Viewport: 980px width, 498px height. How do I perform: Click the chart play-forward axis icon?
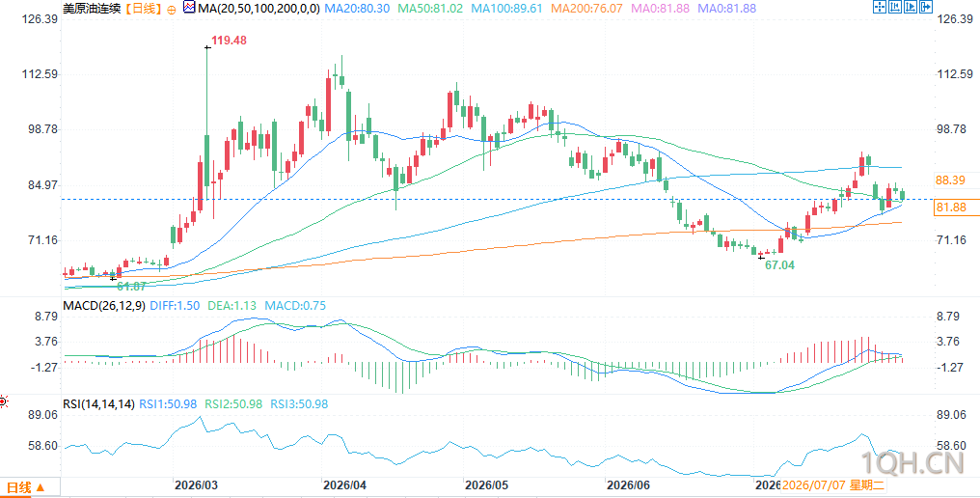tap(911, 7)
